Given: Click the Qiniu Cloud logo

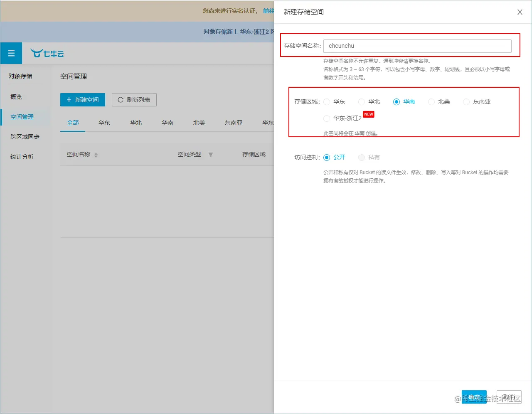Looking at the screenshot, I should pos(47,53).
